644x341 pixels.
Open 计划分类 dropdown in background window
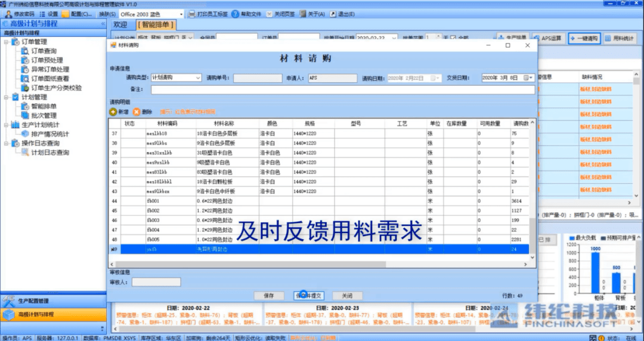pos(190,38)
